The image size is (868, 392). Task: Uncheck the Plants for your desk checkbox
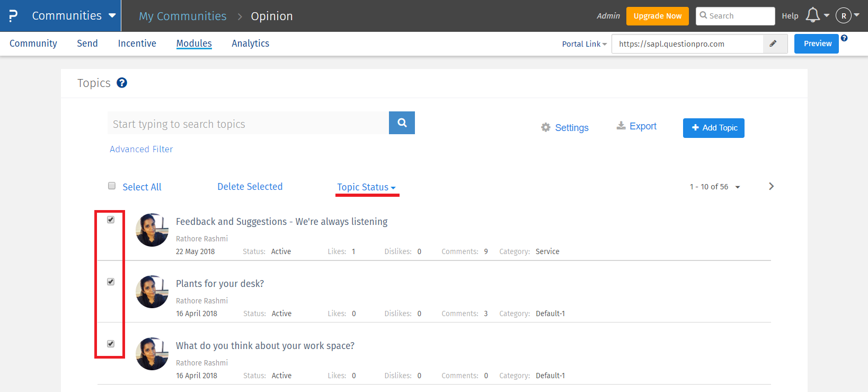click(x=111, y=282)
